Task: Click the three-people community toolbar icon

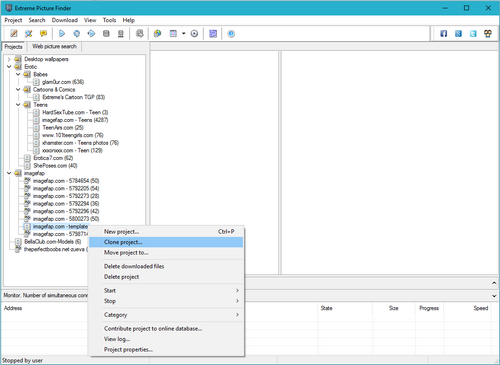Action: (488, 33)
